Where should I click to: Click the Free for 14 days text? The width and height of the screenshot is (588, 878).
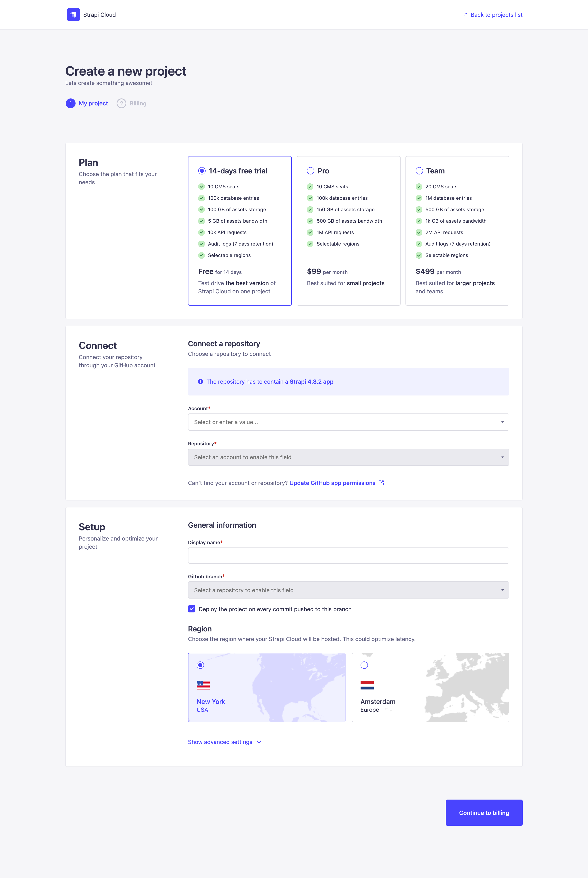(x=220, y=271)
